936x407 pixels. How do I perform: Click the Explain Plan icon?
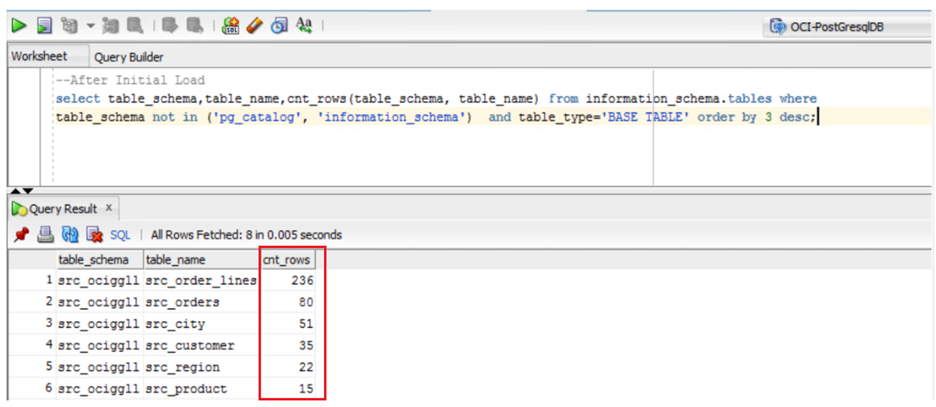(71, 26)
